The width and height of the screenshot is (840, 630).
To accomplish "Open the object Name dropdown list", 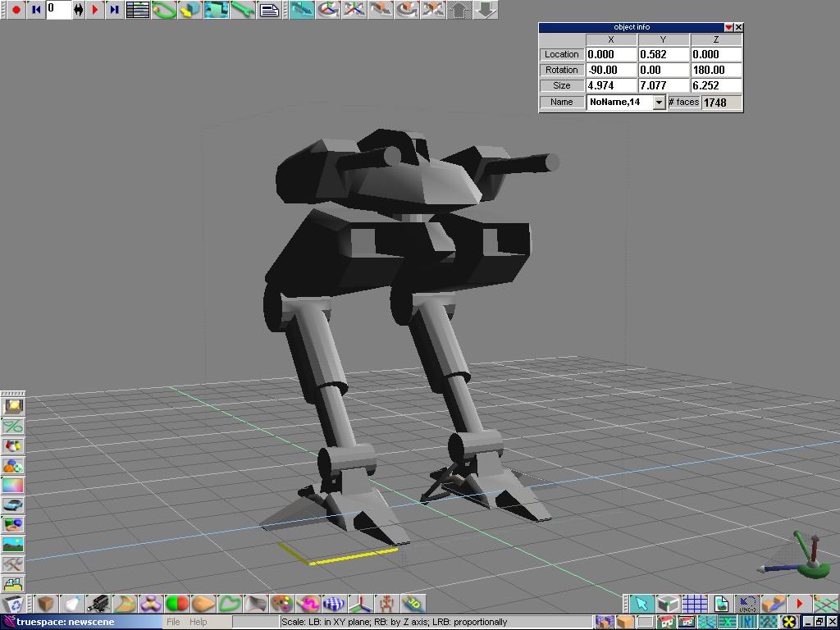I will click(x=659, y=103).
